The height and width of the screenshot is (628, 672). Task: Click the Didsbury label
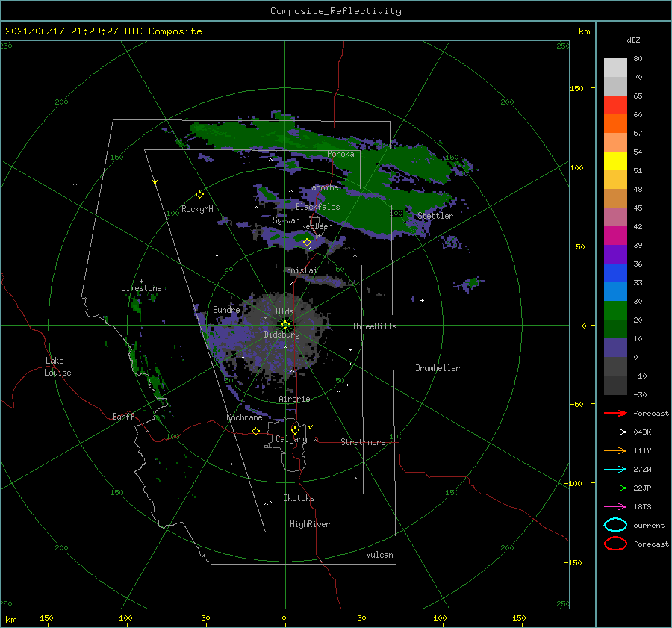[281, 335]
